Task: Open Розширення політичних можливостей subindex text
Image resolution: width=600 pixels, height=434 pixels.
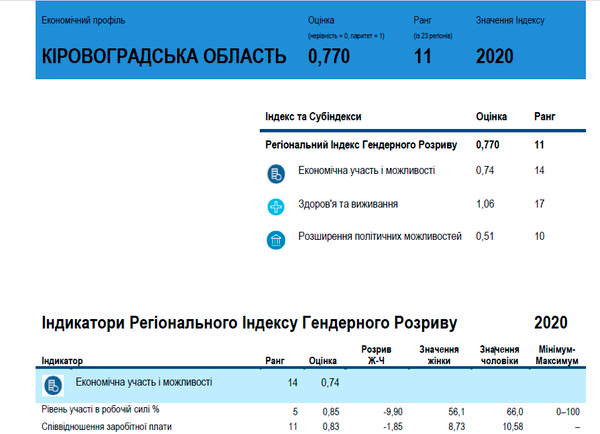Action: tap(380, 237)
